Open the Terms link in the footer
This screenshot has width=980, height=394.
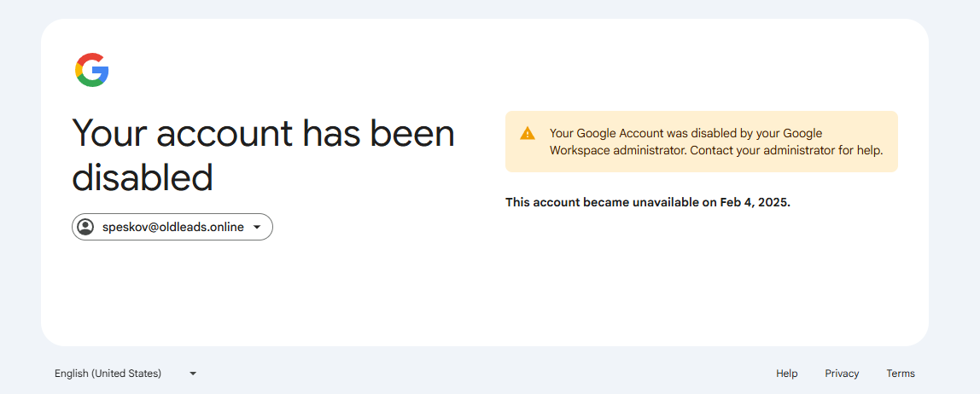(900, 374)
